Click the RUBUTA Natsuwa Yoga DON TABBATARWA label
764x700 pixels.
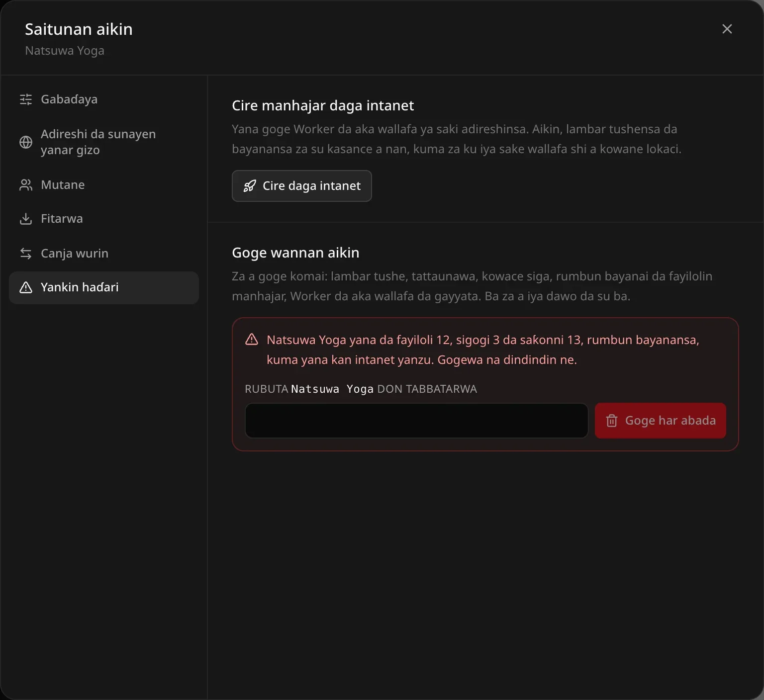point(361,389)
